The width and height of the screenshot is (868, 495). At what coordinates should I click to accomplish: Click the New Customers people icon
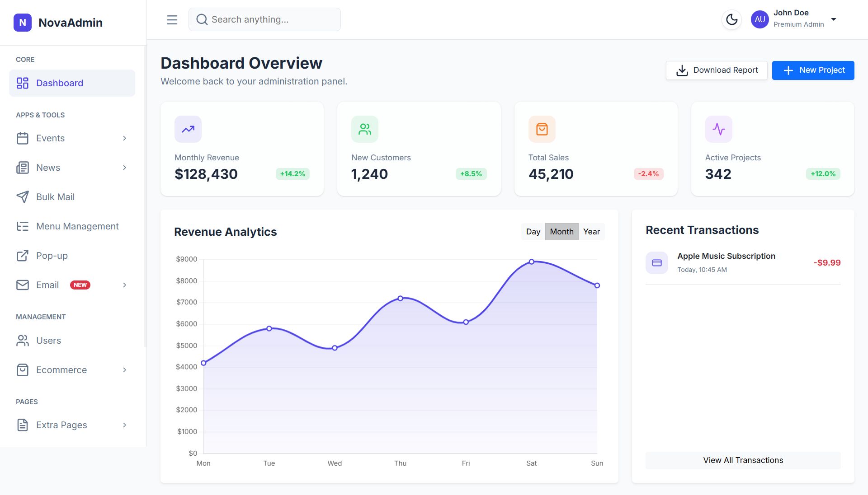(x=364, y=129)
